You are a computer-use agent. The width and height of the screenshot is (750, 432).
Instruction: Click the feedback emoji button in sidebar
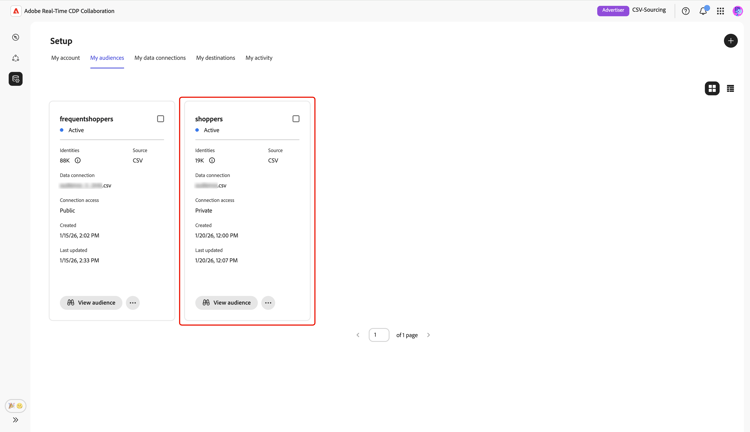click(x=16, y=406)
